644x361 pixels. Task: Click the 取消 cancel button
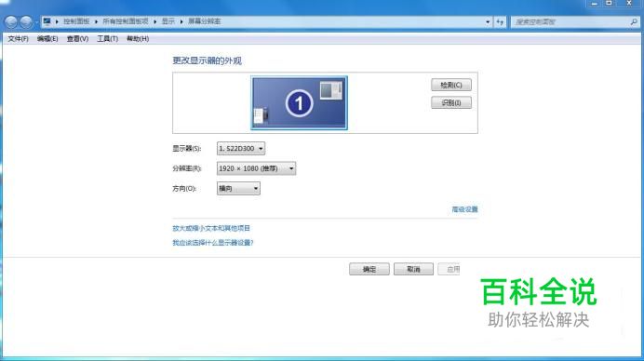tap(413, 269)
